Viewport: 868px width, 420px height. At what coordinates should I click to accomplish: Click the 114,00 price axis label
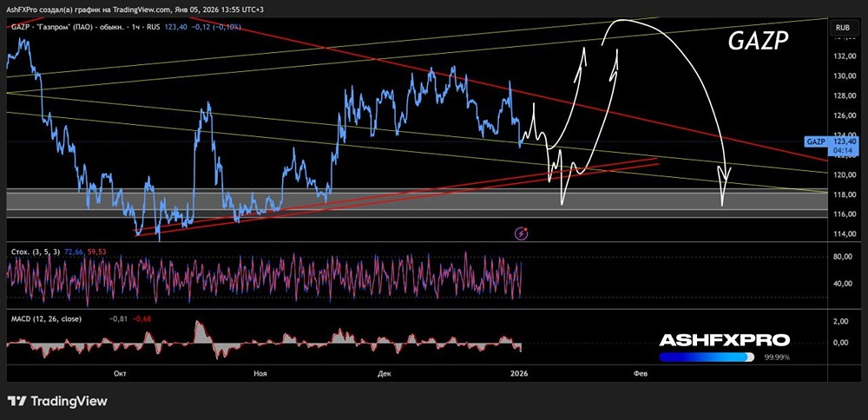click(845, 234)
